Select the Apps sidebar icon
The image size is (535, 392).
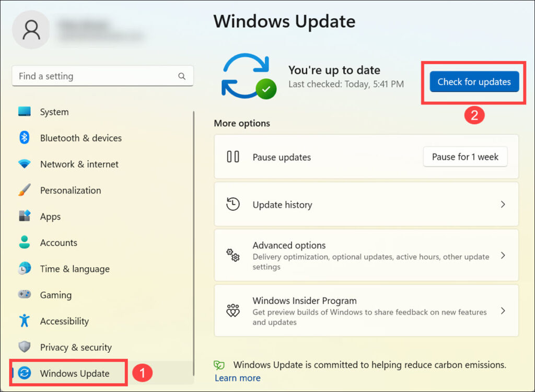tap(25, 216)
